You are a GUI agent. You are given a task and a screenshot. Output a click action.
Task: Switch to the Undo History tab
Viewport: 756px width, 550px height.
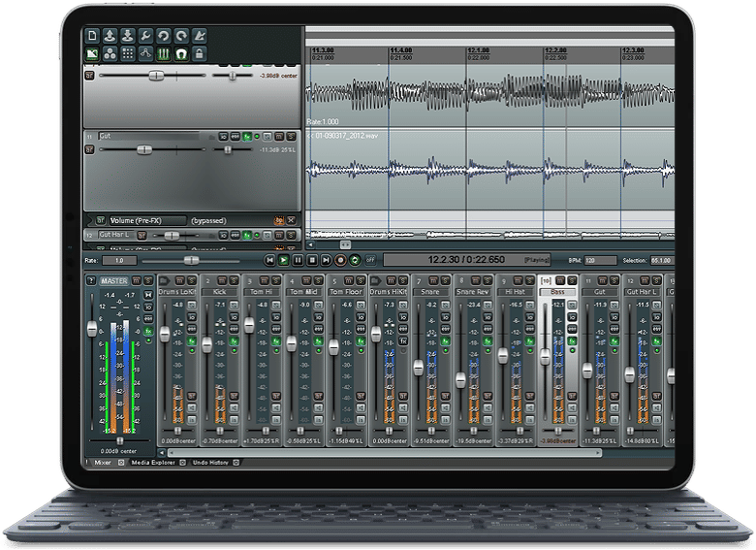(210, 463)
